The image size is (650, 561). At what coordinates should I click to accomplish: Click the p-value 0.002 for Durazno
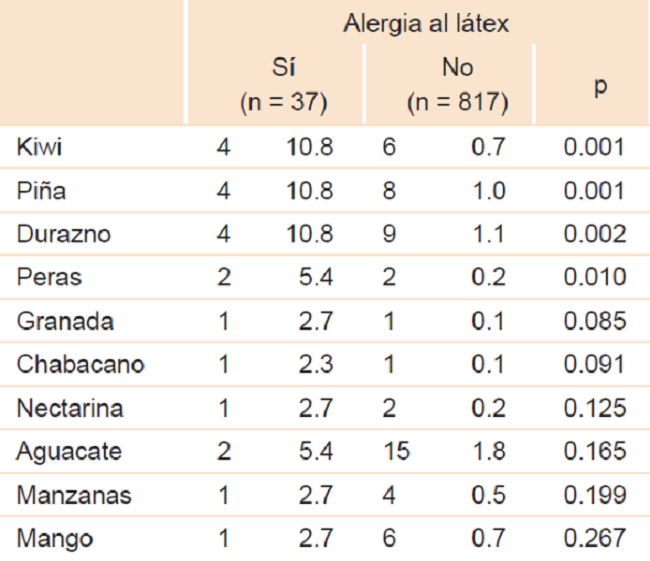click(595, 235)
